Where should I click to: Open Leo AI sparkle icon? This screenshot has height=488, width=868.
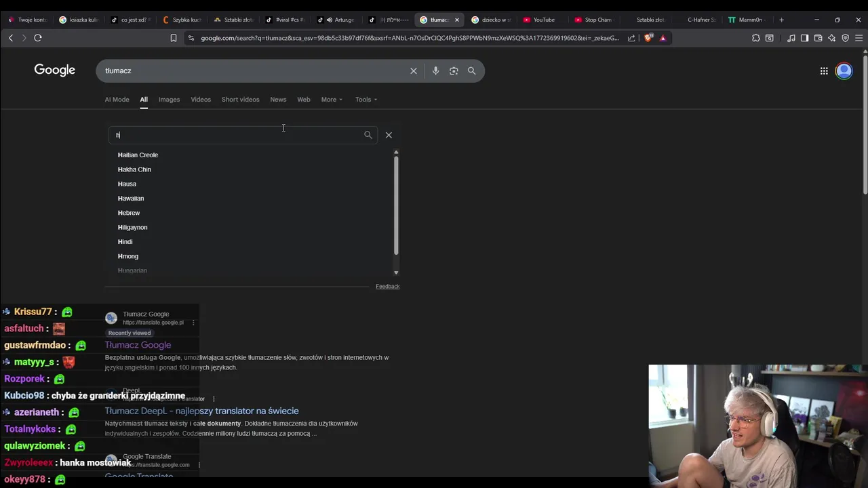(831, 38)
